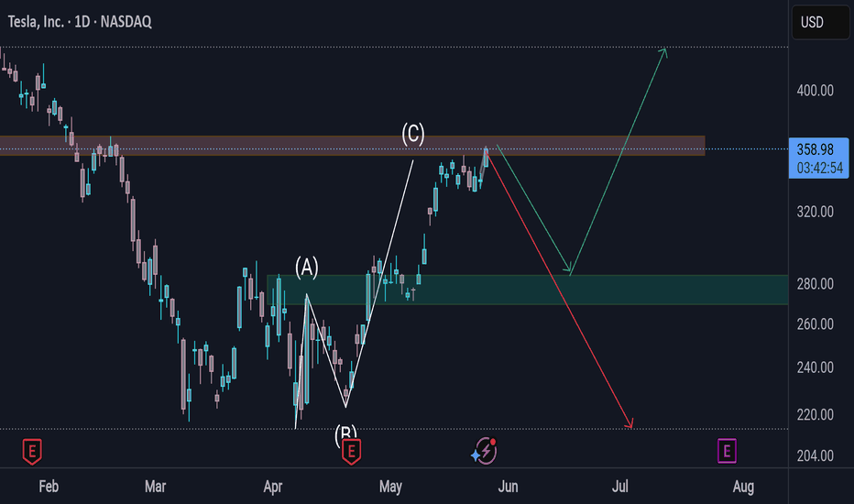This screenshot has height=504, width=854.
Task: Click the 400.00 price axis label
Action: 816,91
